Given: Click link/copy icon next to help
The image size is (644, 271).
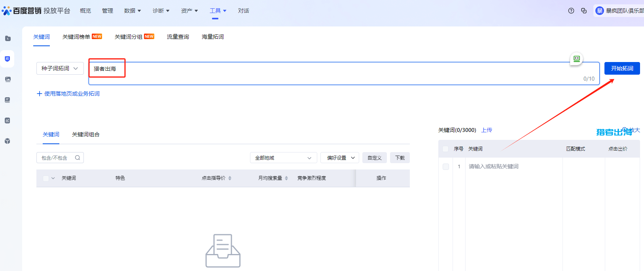Looking at the screenshot, I should click(x=584, y=11).
